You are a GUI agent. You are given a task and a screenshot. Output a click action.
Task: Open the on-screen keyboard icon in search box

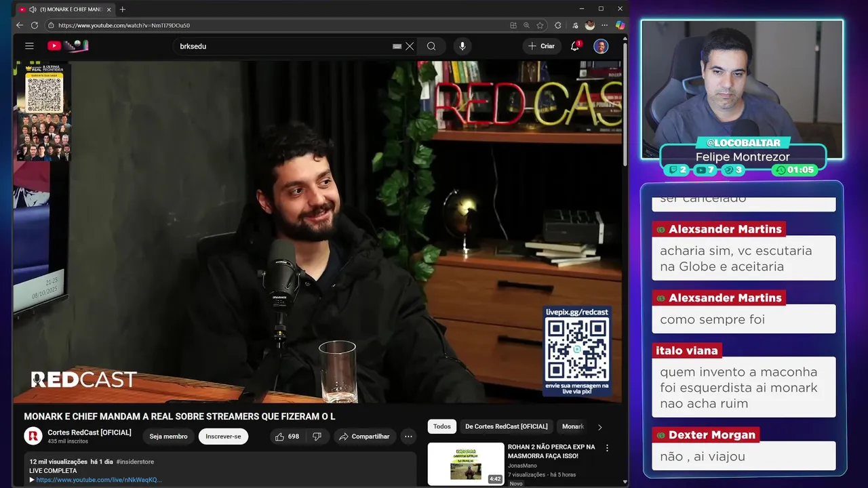(x=397, y=46)
